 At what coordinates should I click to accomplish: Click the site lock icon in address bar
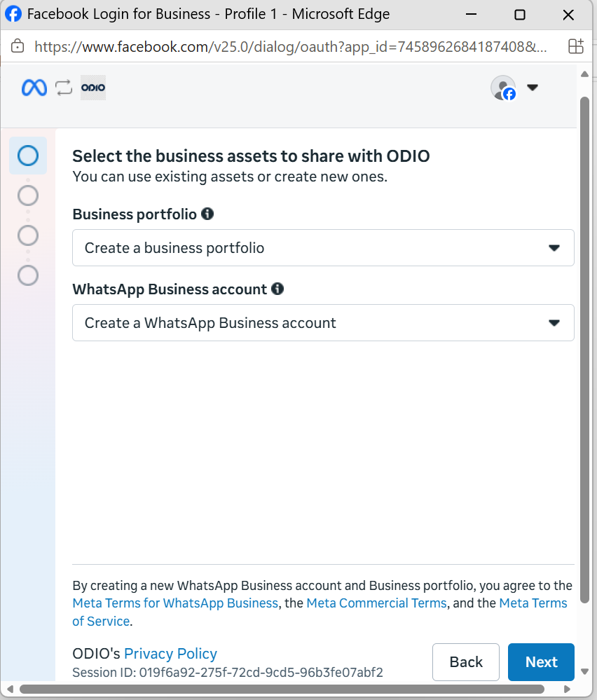[18, 46]
